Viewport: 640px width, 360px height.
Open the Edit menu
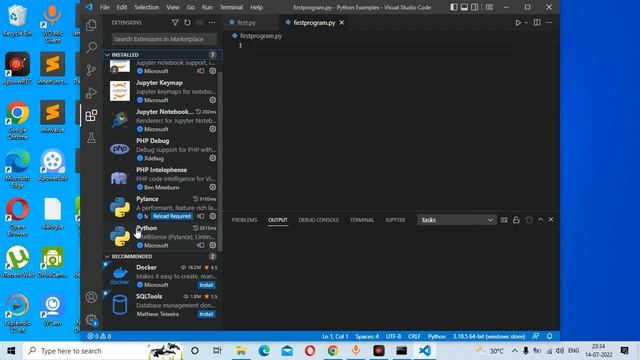(x=122, y=7)
